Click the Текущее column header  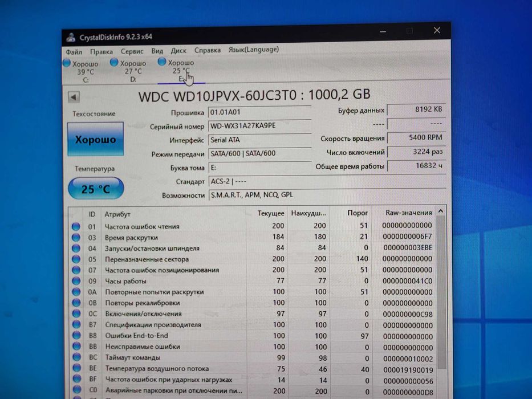[267, 213]
